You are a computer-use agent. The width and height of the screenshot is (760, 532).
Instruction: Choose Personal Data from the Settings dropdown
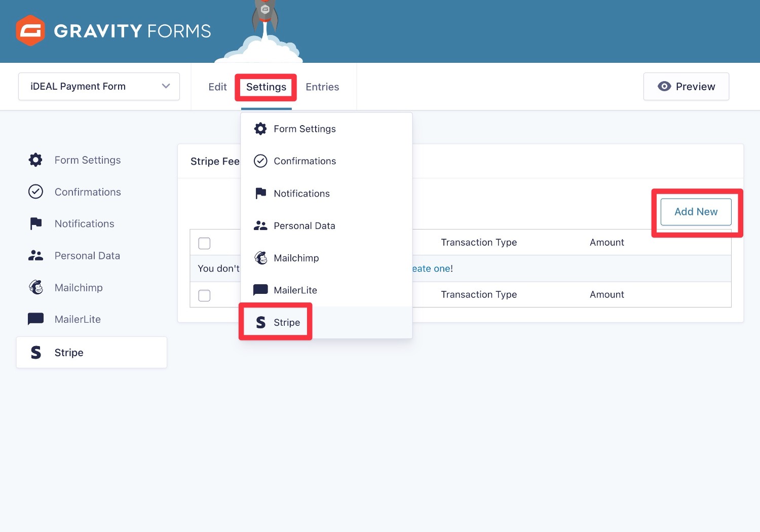pos(326,225)
